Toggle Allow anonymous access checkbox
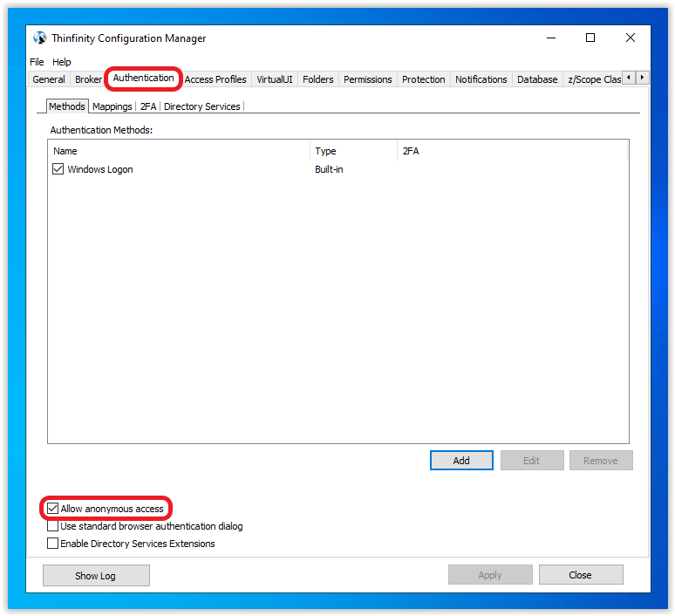This screenshot has width=675, height=616. click(52, 509)
